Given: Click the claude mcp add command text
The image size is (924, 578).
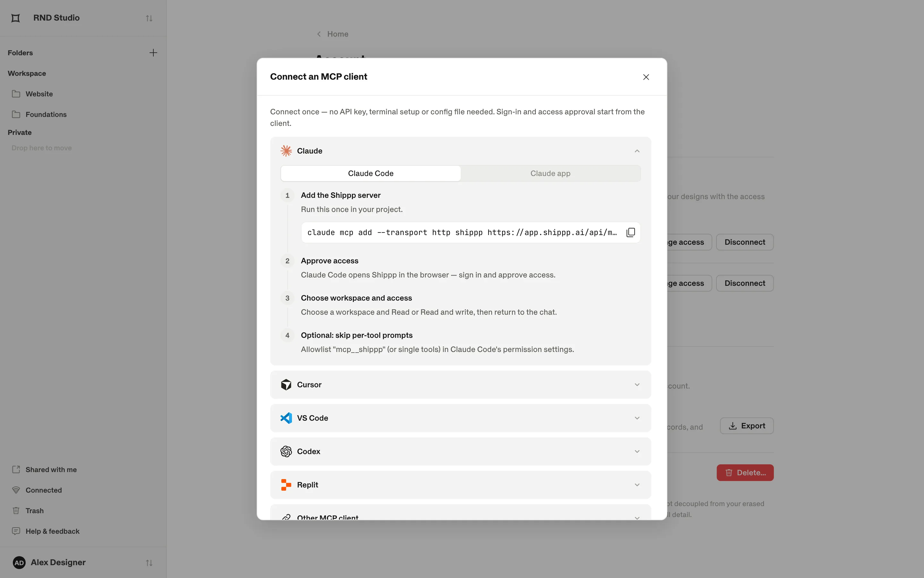Looking at the screenshot, I should tap(462, 232).
